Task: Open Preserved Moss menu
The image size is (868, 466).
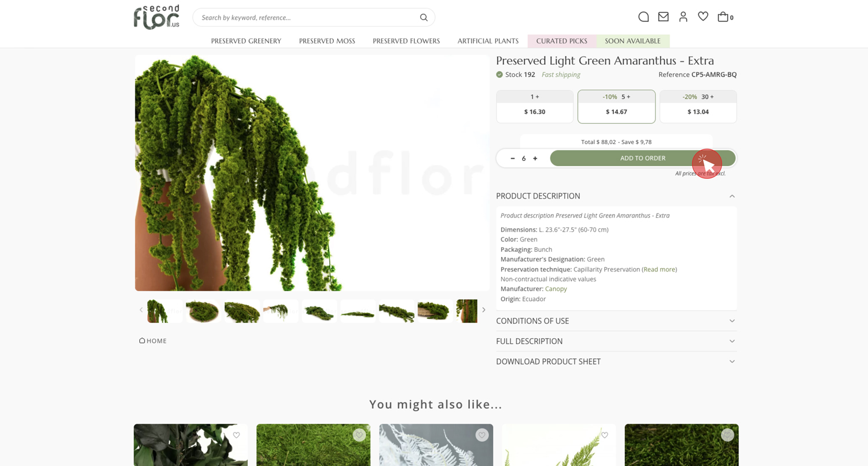Action: click(x=327, y=41)
